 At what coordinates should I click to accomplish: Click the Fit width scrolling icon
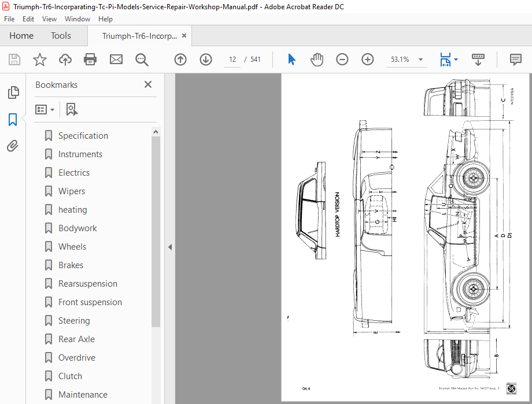(x=445, y=60)
